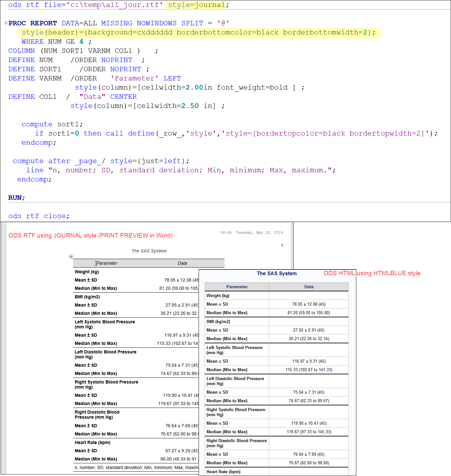Select the Heart Rate (bpm) row in the HTML table
The height and width of the screenshot is (476, 451).
point(223,472)
